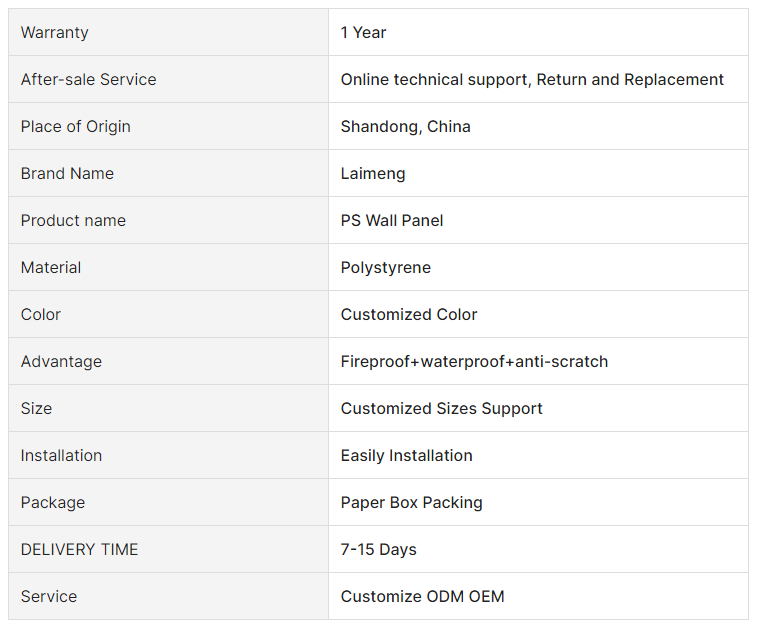Click the "Easily Installation" value cell
The width and height of the screenshot is (757, 629).
407,456
